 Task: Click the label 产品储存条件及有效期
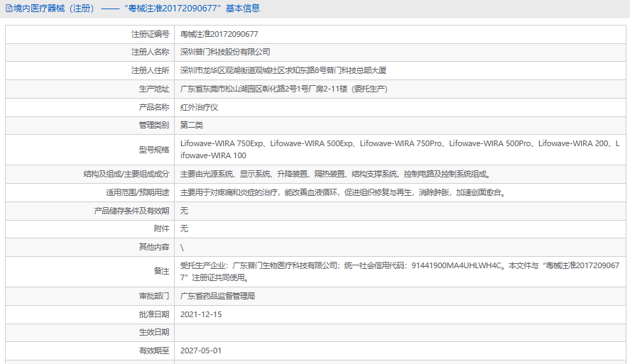click(x=131, y=211)
